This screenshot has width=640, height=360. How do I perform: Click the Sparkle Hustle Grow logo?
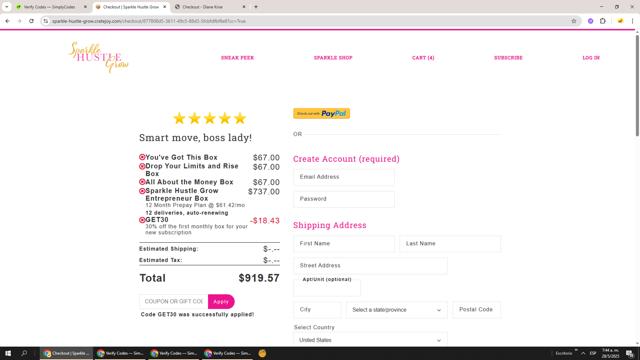click(98, 57)
